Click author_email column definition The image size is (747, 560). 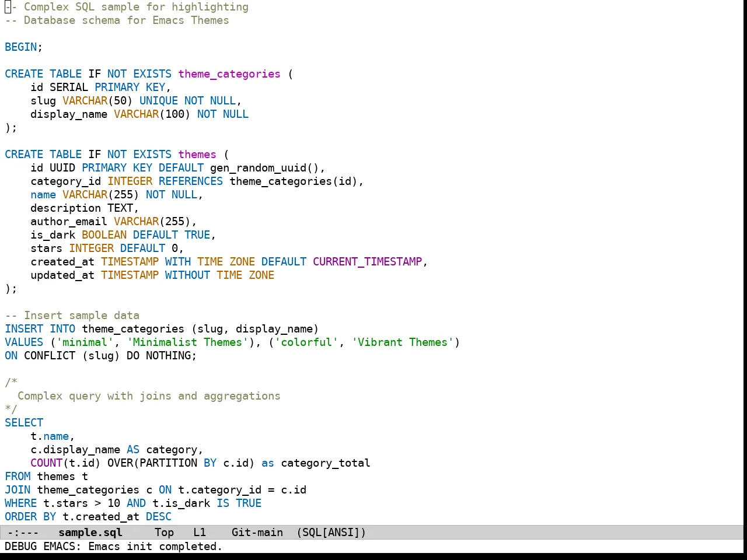tap(114, 221)
